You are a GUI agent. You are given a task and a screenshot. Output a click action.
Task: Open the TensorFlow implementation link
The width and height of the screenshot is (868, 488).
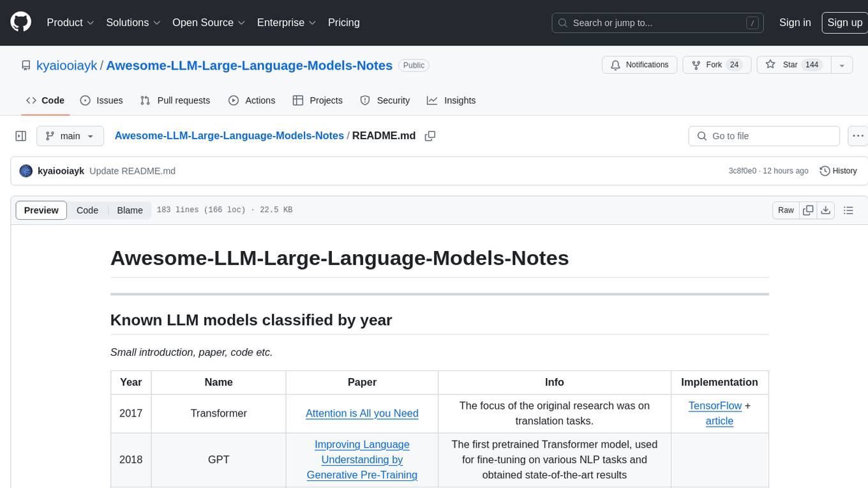[x=715, y=406]
